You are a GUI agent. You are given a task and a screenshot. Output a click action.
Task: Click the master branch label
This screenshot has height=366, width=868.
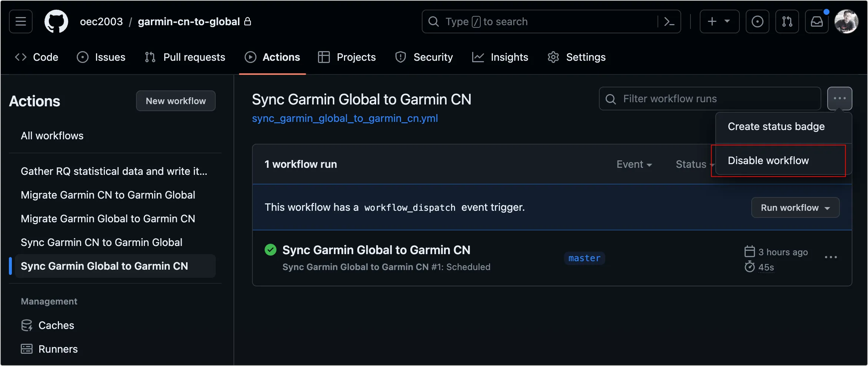584,258
